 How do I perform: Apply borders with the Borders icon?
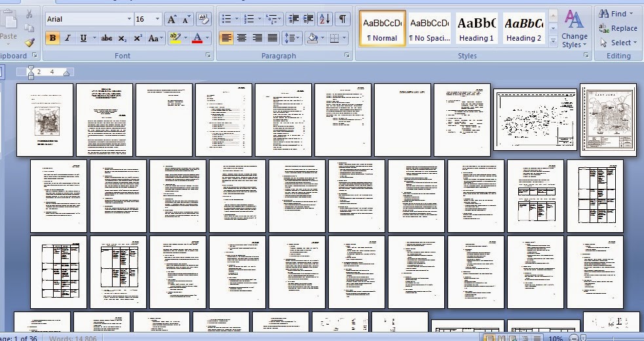pos(334,38)
